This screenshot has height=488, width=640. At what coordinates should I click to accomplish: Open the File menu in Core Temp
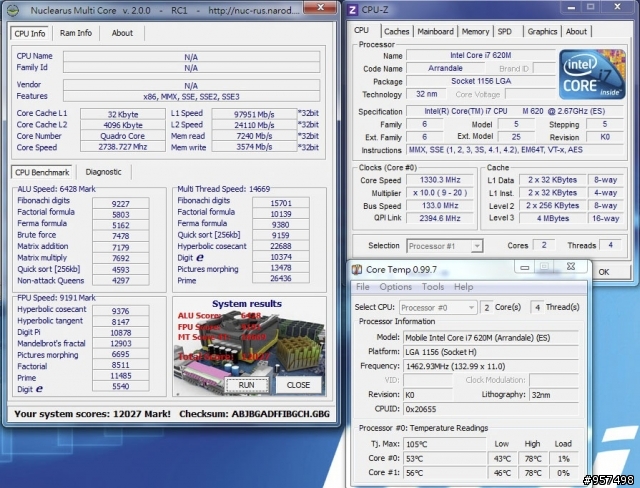coord(362,287)
